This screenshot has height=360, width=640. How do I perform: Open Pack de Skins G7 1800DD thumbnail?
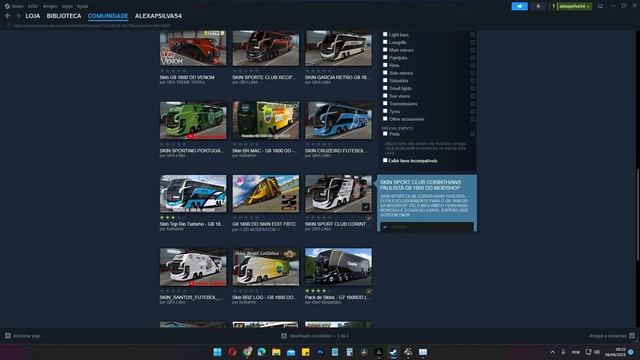(x=338, y=267)
